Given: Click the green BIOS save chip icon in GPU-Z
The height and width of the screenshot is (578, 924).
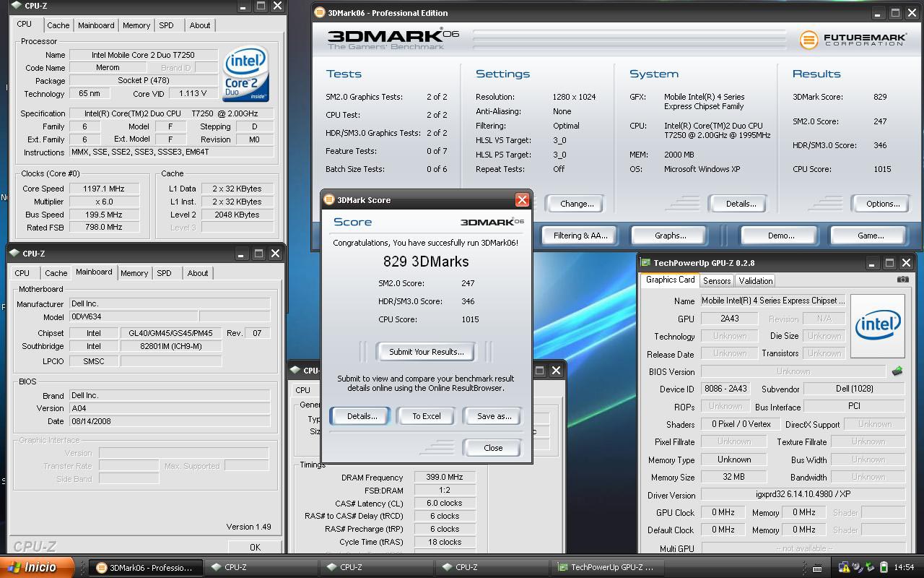Looking at the screenshot, I should pos(897,371).
